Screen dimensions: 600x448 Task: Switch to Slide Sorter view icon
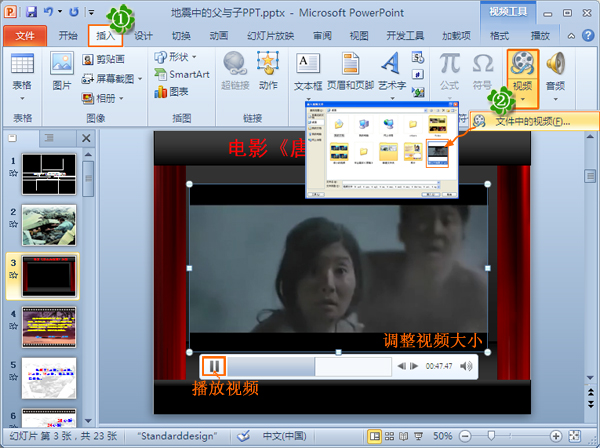390,436
